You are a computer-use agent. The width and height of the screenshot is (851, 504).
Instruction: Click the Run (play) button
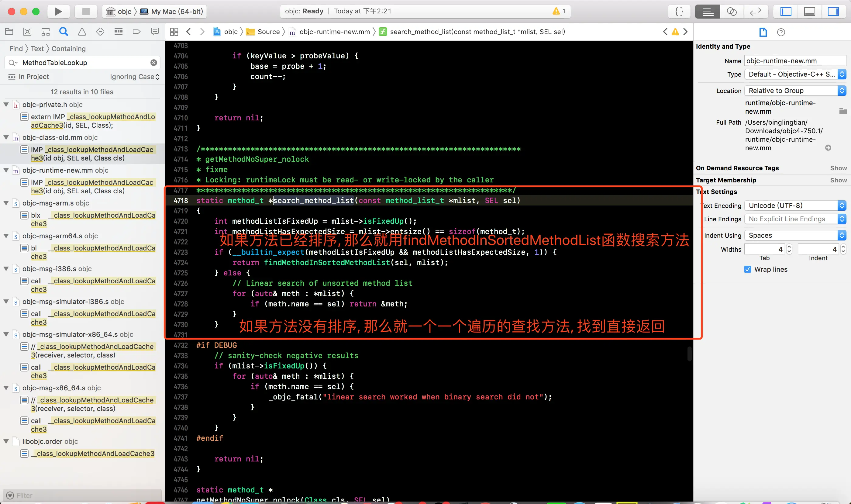pos(58,12)
